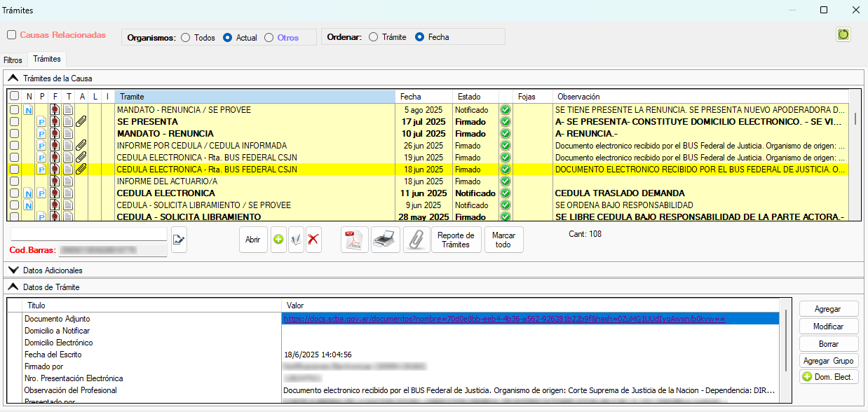Screen dimensions: 868x412
Task: Enable the Causas Relacionadas checkbox
Action: coord(12,35)
